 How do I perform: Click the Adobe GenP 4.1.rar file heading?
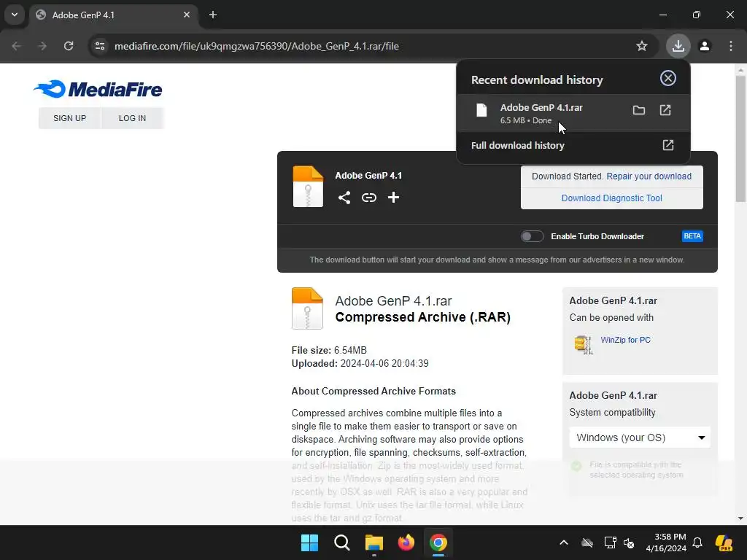(x=393, y=301)
